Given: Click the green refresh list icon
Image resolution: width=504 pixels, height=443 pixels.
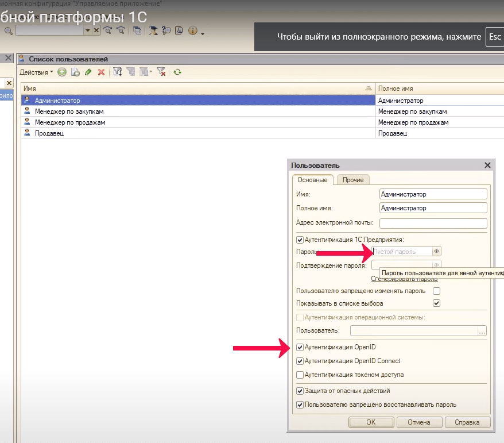Looking at the screenshot, I should (x=177, y=72).
